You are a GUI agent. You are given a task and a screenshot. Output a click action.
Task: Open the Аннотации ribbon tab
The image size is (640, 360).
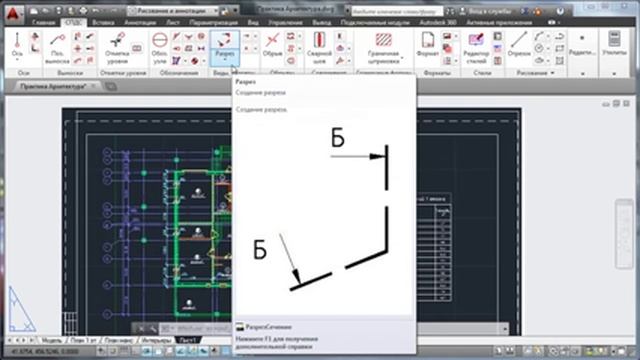pos(140,22)
